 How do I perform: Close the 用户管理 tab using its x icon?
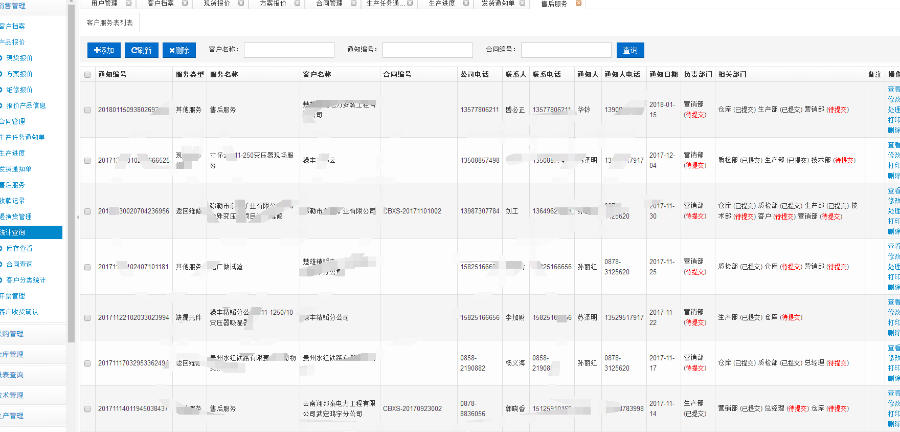pyautogui.click(x=129, y=3)
